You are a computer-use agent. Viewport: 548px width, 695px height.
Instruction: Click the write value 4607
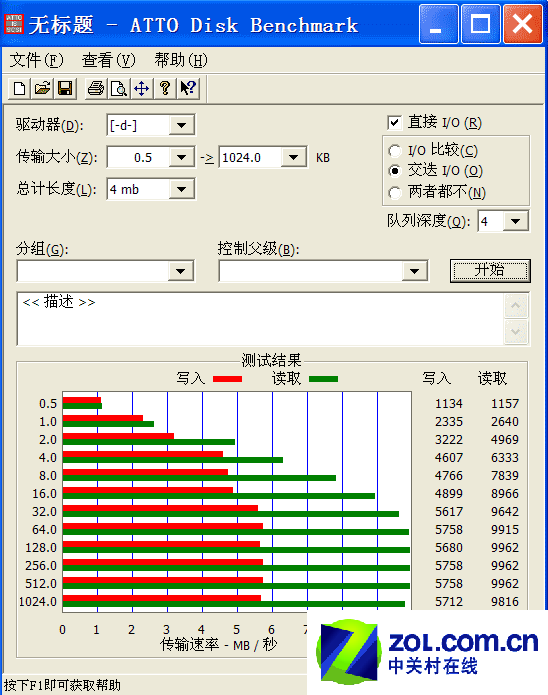pyautogui.click(x=448, y=457)
